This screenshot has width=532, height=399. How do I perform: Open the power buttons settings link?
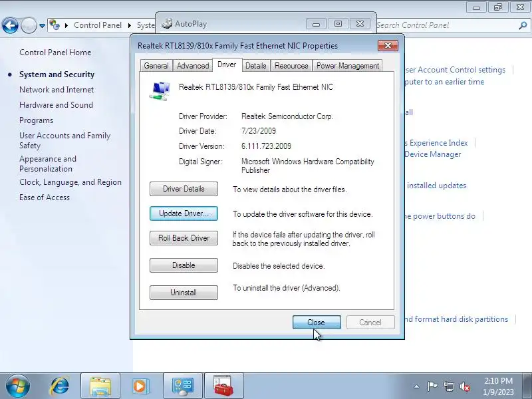click(440, 216)
